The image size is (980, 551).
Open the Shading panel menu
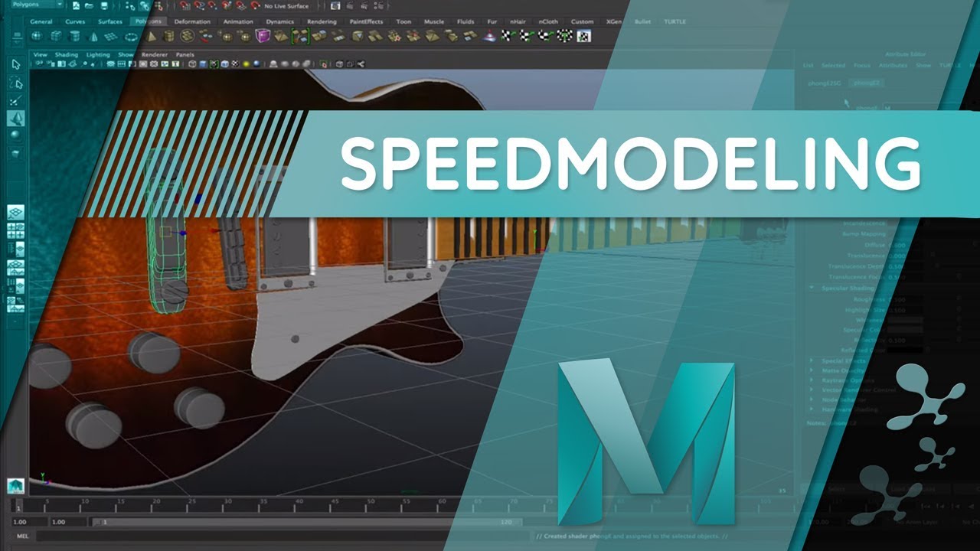click(x=67, y=55)
